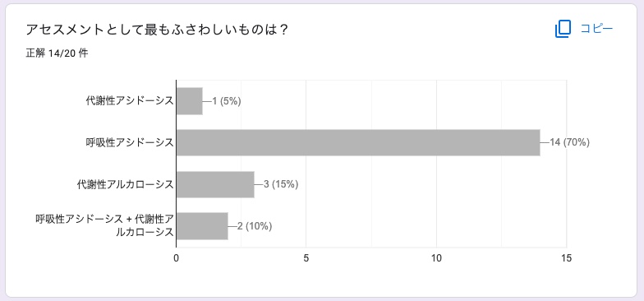Click the 14 (70%) data label
Screen dimensions: 644x301
click(x=570, y=143)
